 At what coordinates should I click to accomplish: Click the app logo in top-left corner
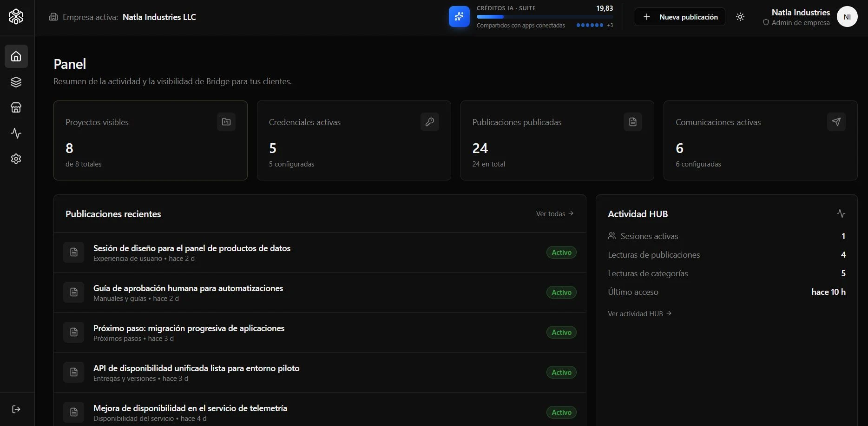pyautogui.click(x=16, y=17)
